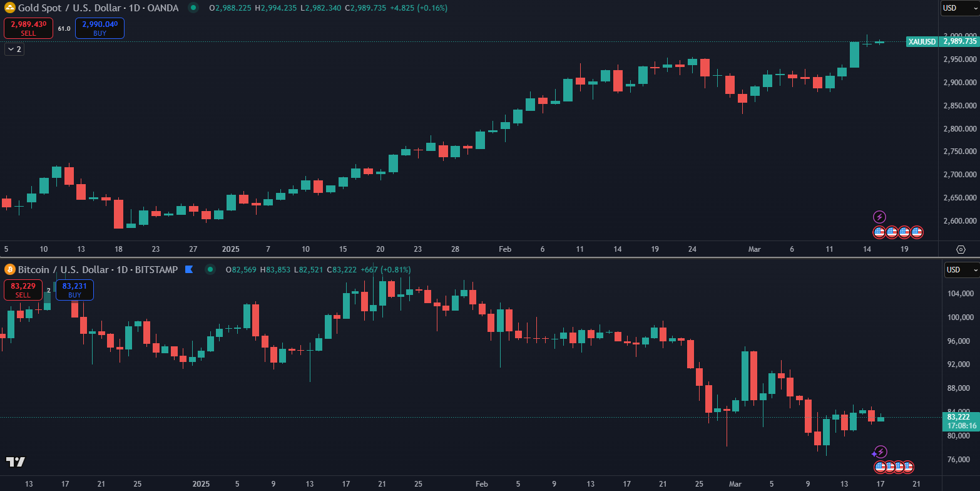Open the USD currency dropdown on the Bitcoin chart
The image size is (980, 491).
click(x=961, y=270)
